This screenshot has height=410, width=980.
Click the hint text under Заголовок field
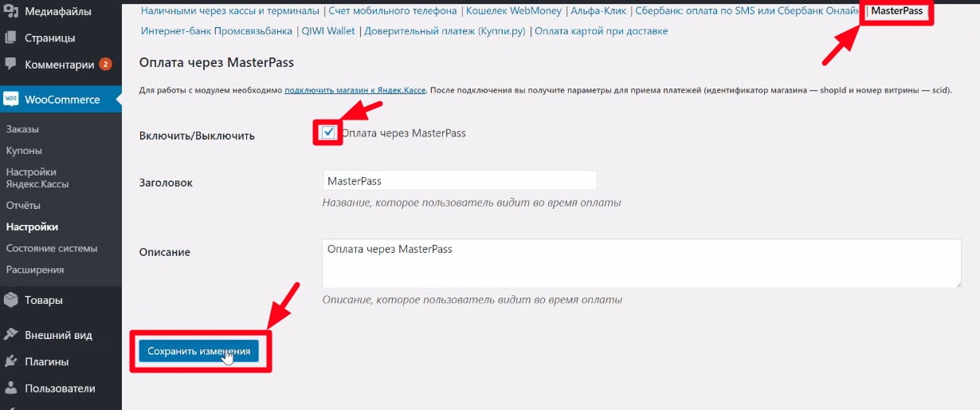[x=472, y=203]
